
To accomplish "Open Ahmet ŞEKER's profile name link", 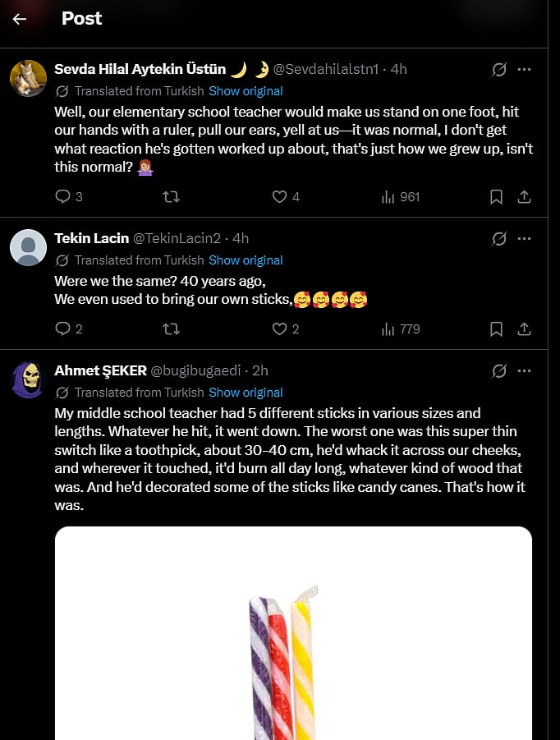I will [99, 370].
